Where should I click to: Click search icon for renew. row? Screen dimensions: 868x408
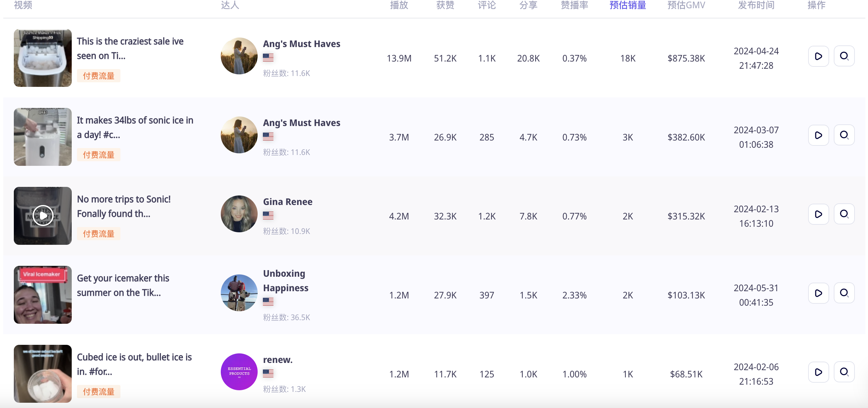[844, 372]
